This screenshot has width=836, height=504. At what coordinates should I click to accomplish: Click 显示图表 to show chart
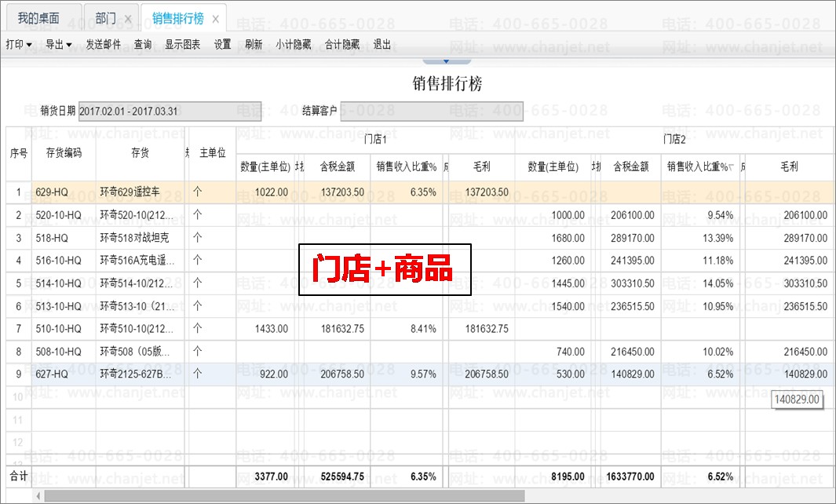(182, 44)
